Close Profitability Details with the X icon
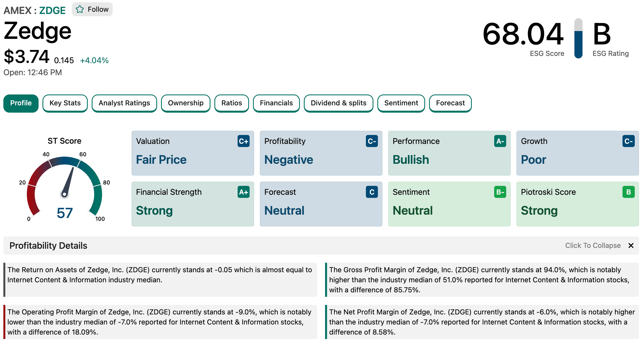The width and height of the screenshot is (644, 346). click(631, 245)
